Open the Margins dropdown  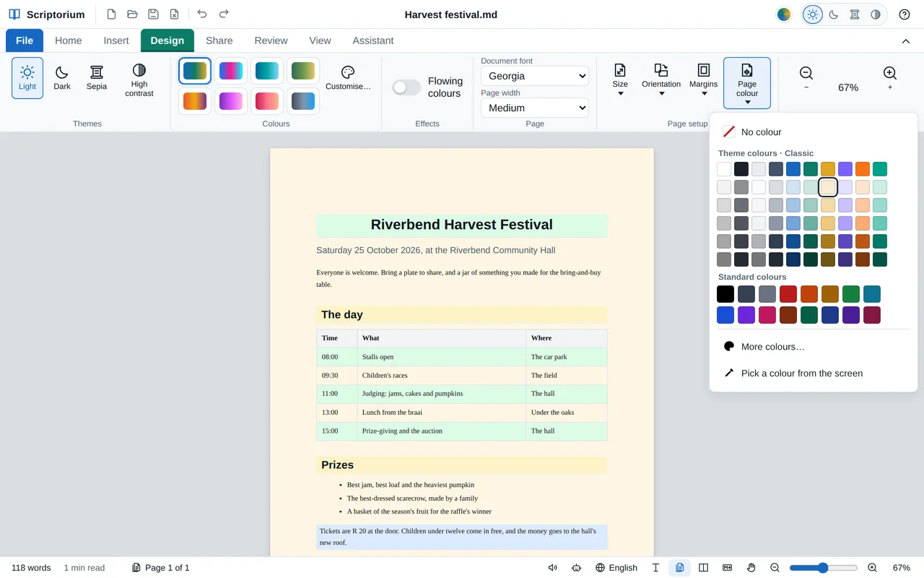[703, 79]
